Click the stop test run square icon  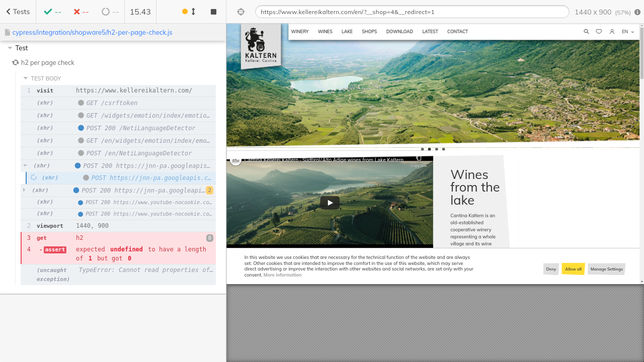(213, 12)
